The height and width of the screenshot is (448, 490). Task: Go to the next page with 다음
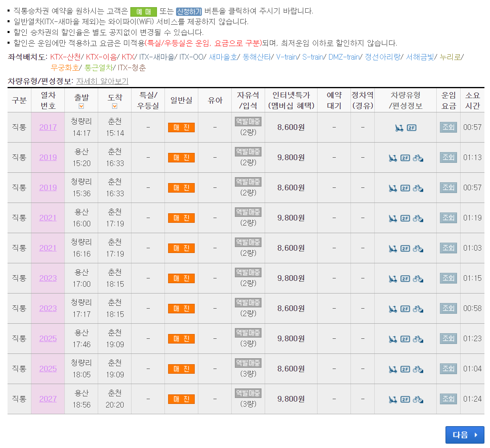click(465, 435)
